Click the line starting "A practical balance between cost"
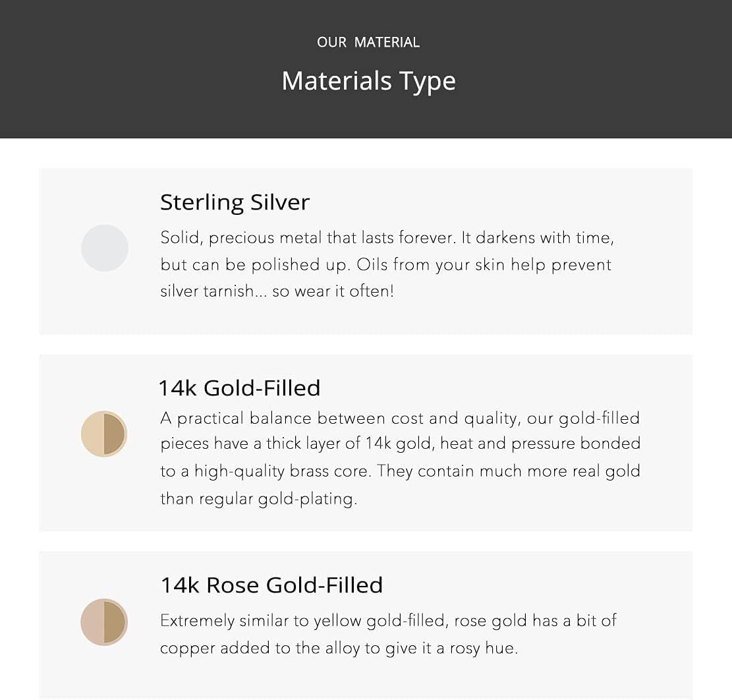This screenshot has height=700, width=732. coord(400,418)
